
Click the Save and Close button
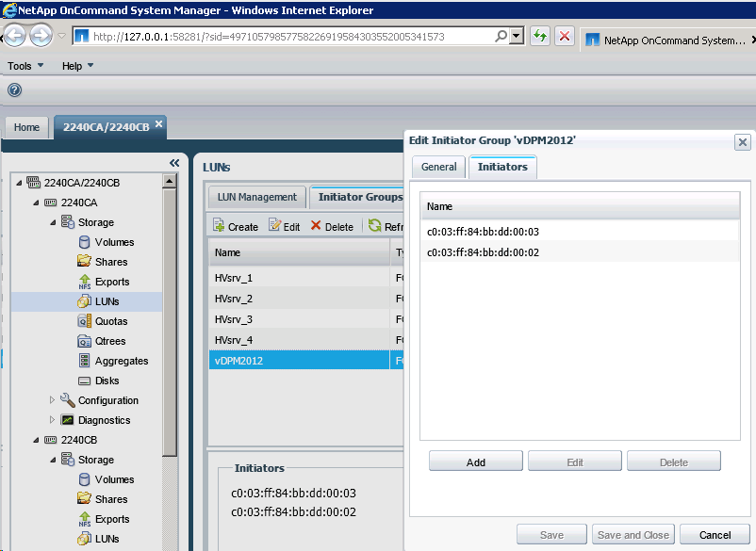click(x=633, y=535)
